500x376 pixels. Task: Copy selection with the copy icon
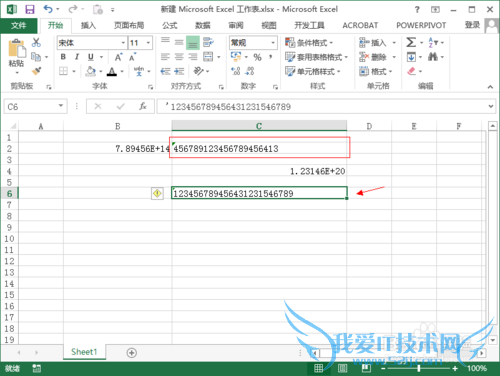tap(36, 57)
